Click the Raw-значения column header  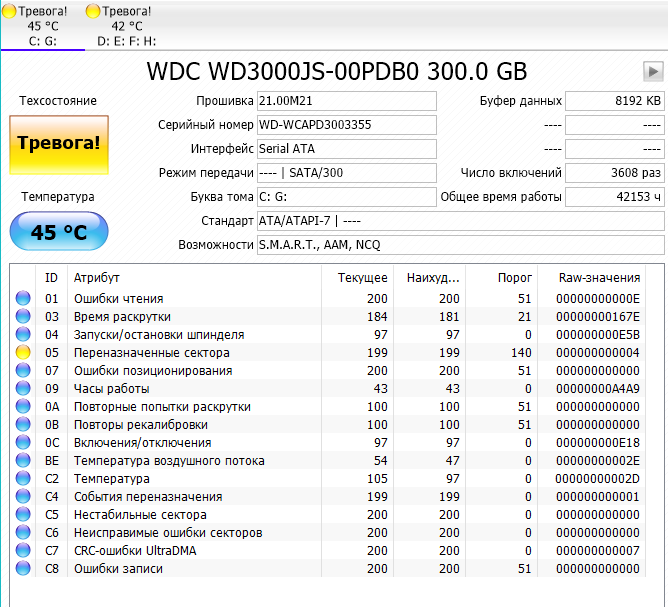coord(592,278)
